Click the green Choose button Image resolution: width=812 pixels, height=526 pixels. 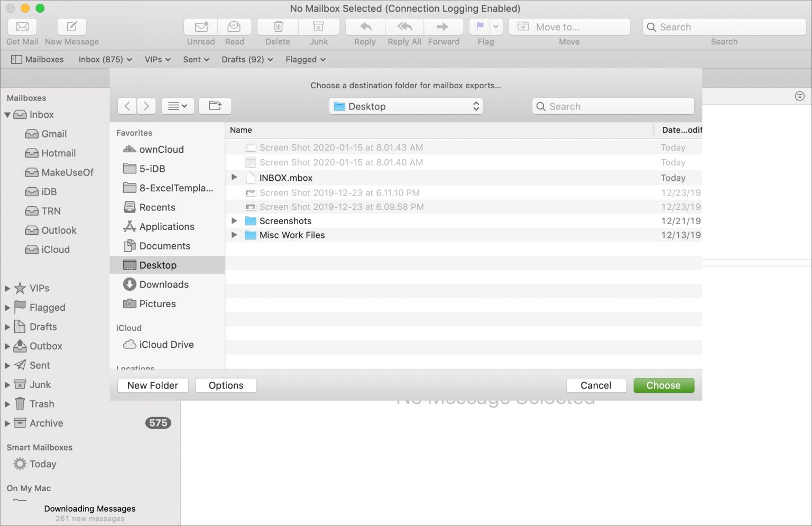point(663,385)
